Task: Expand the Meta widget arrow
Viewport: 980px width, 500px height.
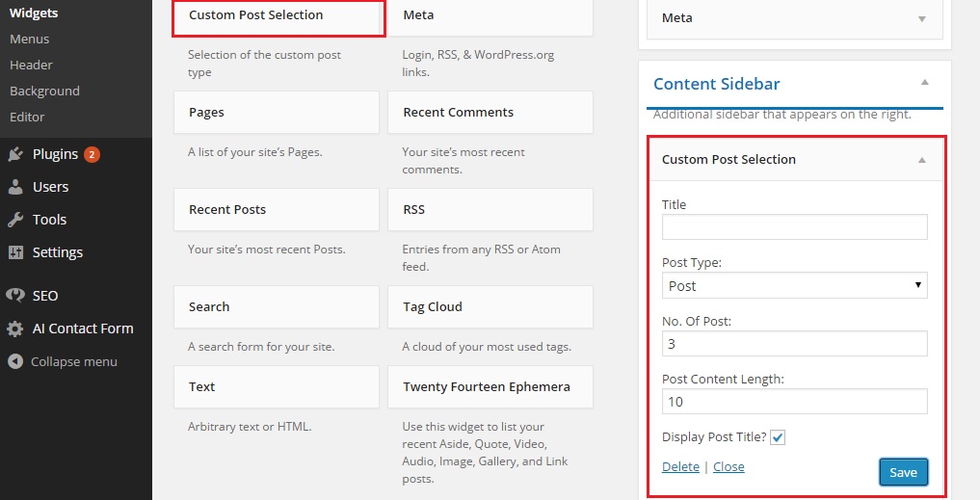Action: tap(922, 18)
